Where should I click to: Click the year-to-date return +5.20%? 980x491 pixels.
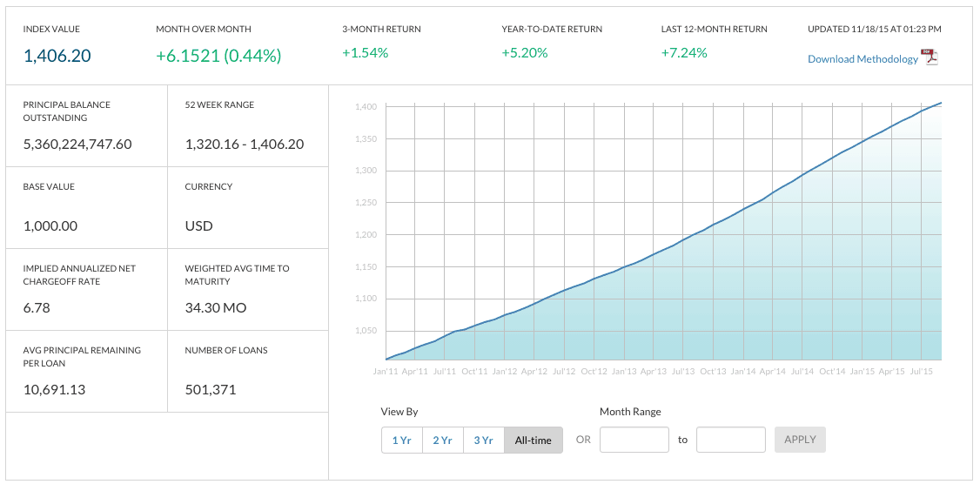[524, 53]
